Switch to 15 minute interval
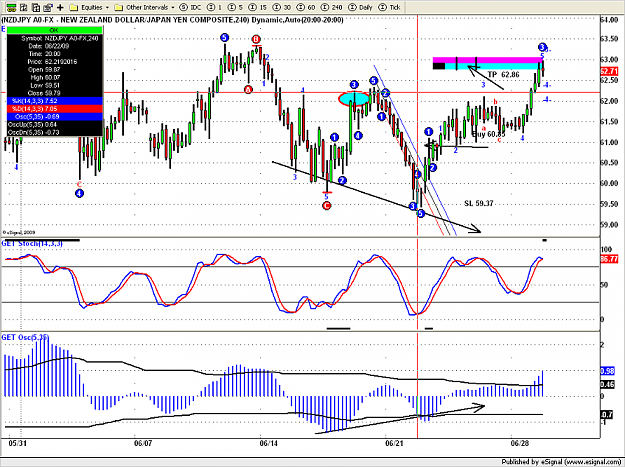The height and width of the screenshot is (467, 625). [x=257, y=7]
